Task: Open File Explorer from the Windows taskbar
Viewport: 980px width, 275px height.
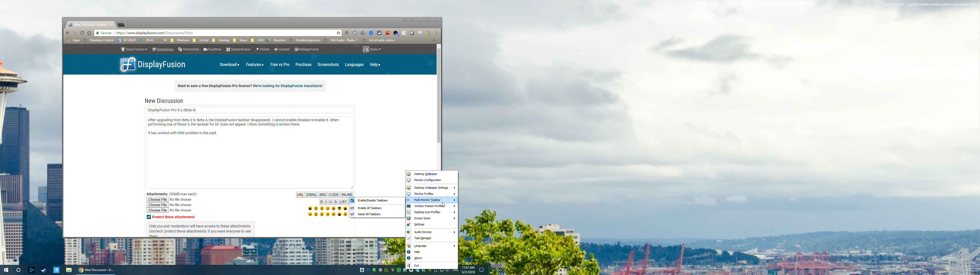Action: tap(69, 270)
